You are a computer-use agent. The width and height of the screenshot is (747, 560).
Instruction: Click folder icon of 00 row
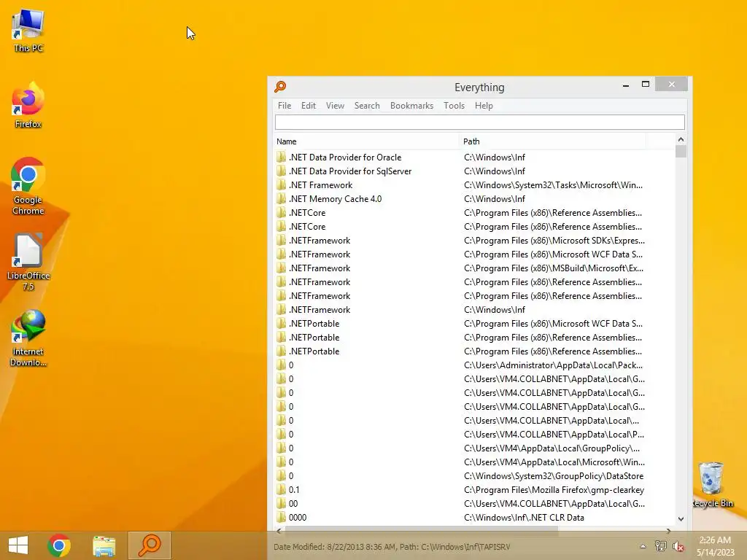281,503
